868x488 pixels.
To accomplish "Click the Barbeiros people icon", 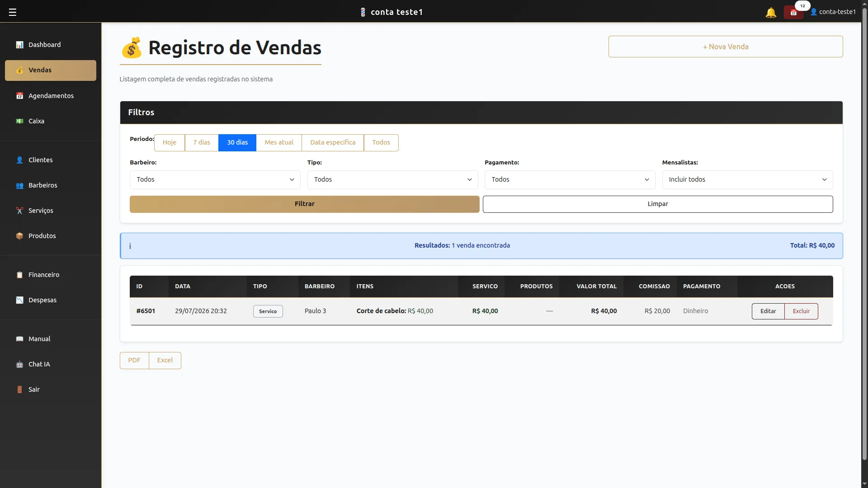I will [19, 185].
